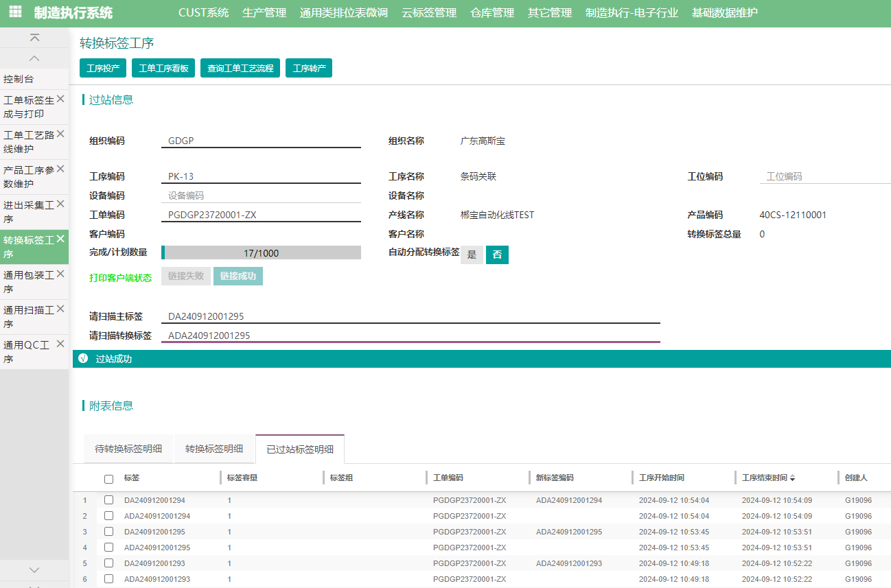Select the 已过站标签明细 tab
The height and width of the screenshot is (588, 891).
pyautogui.click(x=300, y=449)
